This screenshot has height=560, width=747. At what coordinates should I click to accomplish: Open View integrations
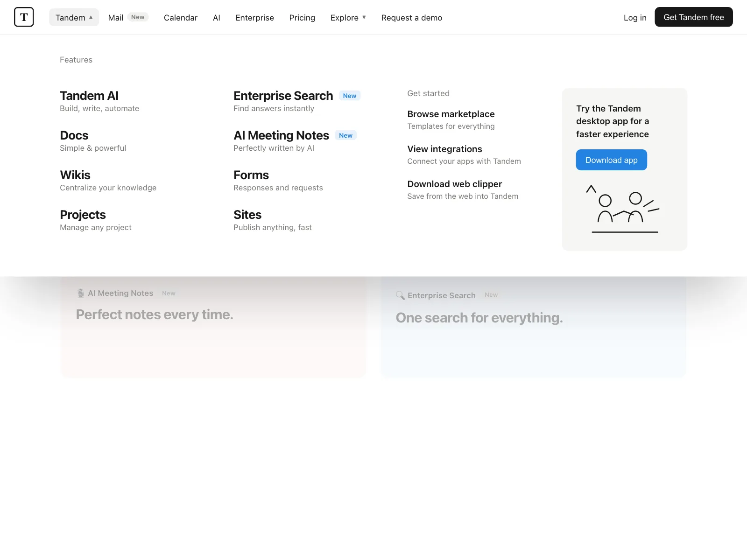464,155
